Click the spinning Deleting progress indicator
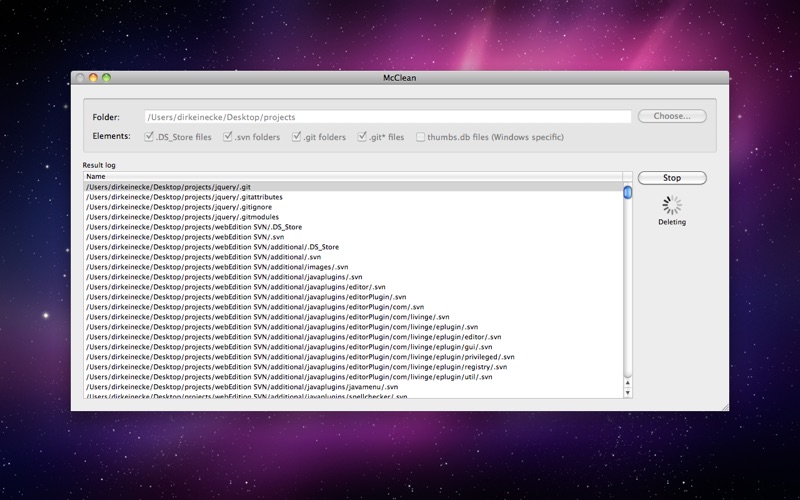Image resolution: width=800 pixels, height=500 pixels. (x=672, y=205)
